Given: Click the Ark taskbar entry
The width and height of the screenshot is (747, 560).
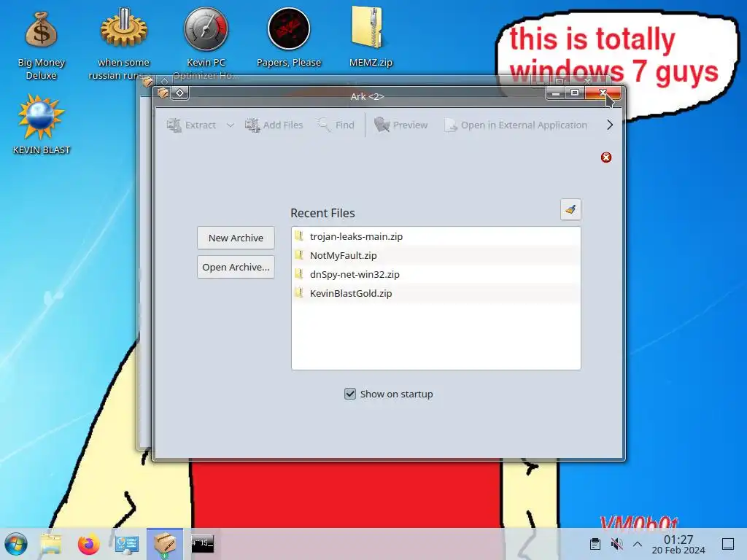Looking at the screenshot, I should (164, 544).
